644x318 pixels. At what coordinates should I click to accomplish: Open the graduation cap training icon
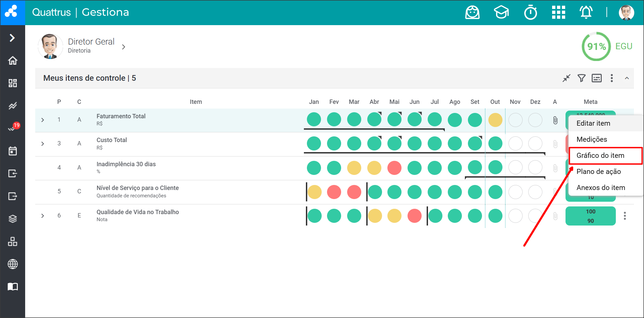(x=501, y=13)
